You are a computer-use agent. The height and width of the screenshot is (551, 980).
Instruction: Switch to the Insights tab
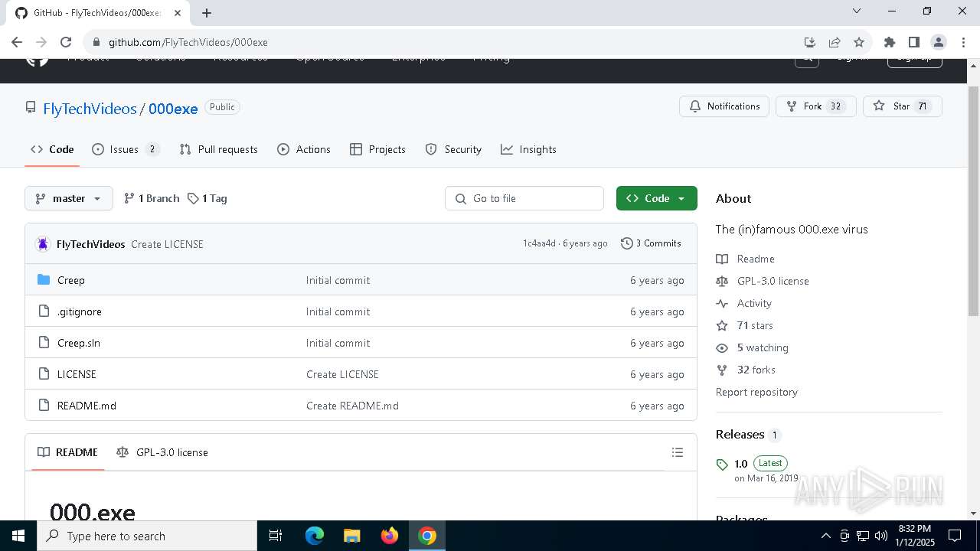point(528,149)
